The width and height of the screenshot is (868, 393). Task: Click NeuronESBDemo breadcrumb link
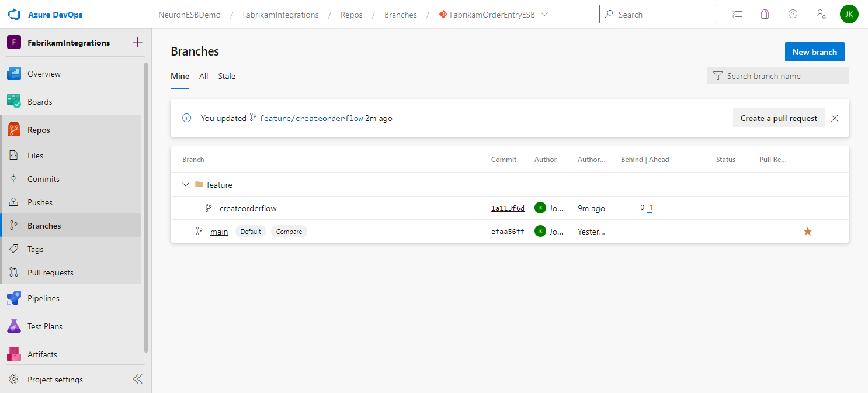(190, 15)
